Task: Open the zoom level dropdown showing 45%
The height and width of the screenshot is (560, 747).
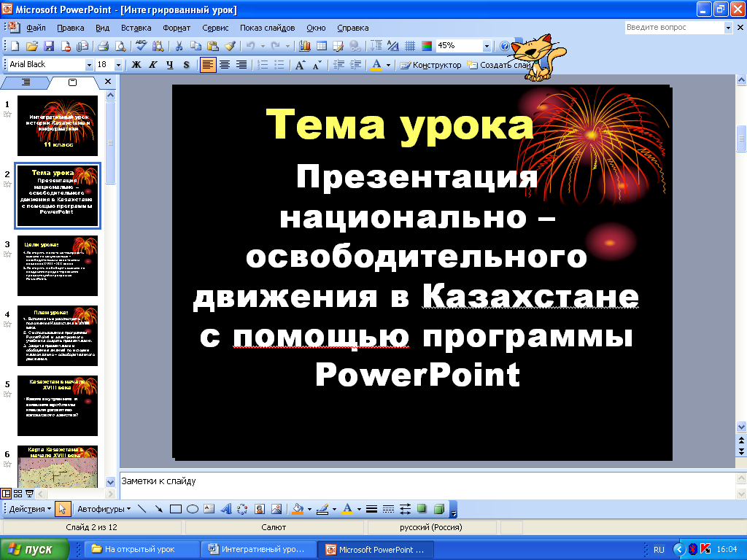Action: tap(487, 46)
